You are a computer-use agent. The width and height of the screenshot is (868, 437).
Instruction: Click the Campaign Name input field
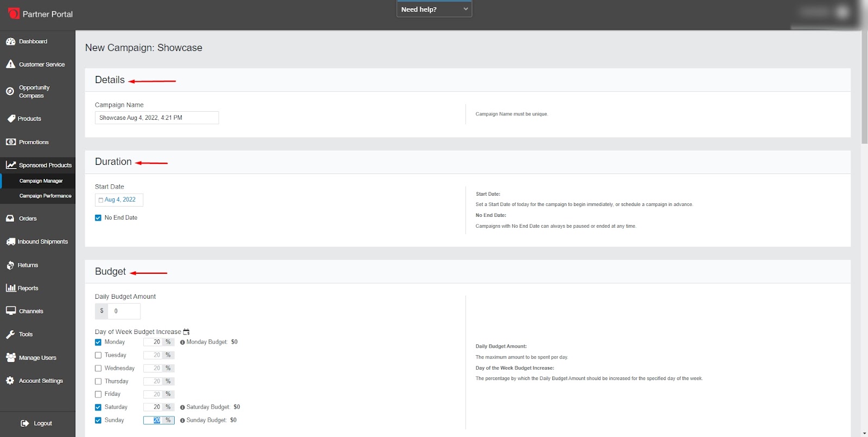tap(157, 118)
